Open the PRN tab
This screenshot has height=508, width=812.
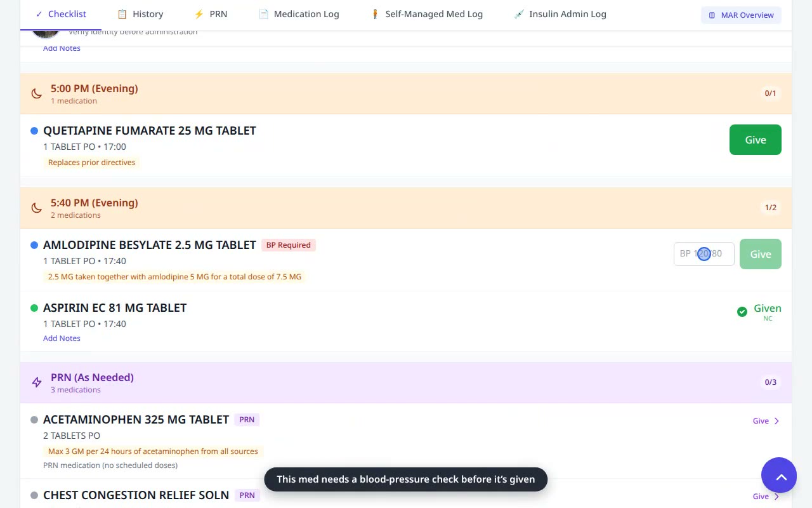211,14
